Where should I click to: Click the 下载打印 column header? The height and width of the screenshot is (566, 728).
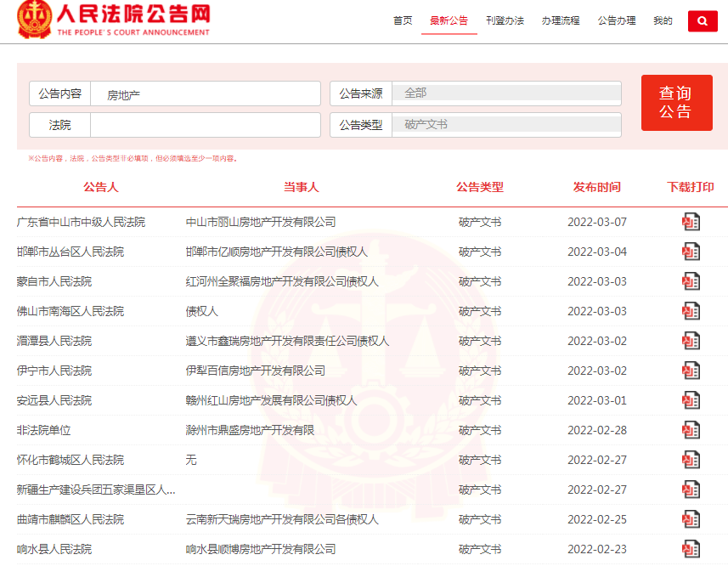pos(691,187)
